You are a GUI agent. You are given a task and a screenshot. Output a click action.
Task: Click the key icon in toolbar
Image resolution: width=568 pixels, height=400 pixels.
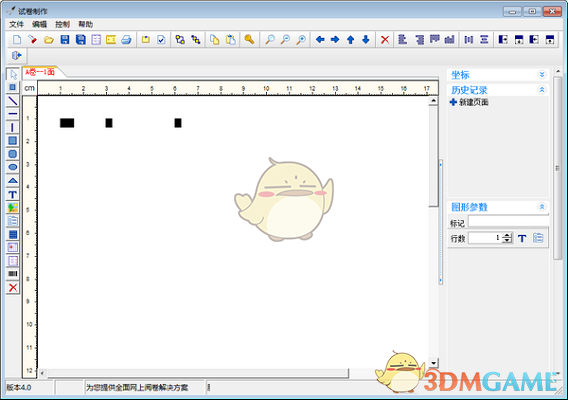click(x=249, y=39)
